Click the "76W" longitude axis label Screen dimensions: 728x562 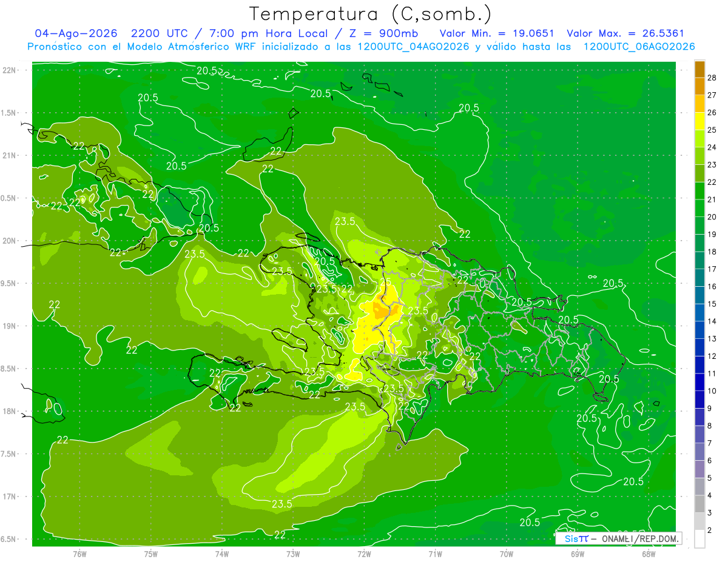79,554
